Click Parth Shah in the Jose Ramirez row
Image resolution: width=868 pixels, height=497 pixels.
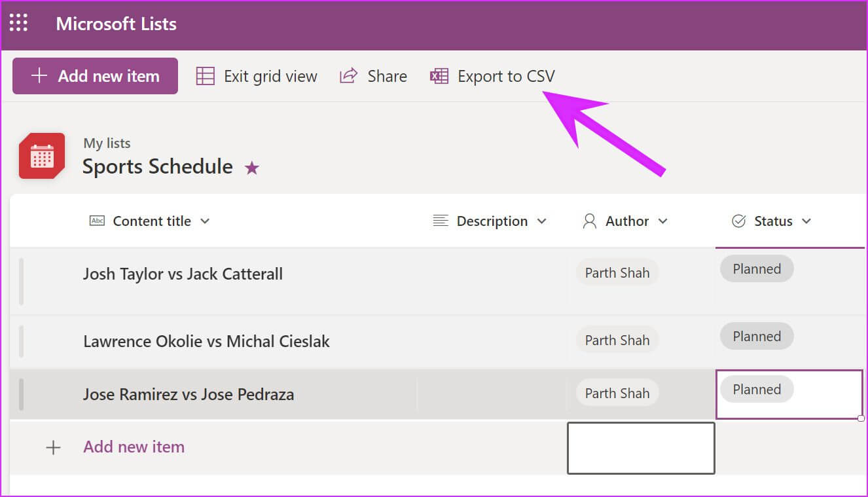pos(617,393)
